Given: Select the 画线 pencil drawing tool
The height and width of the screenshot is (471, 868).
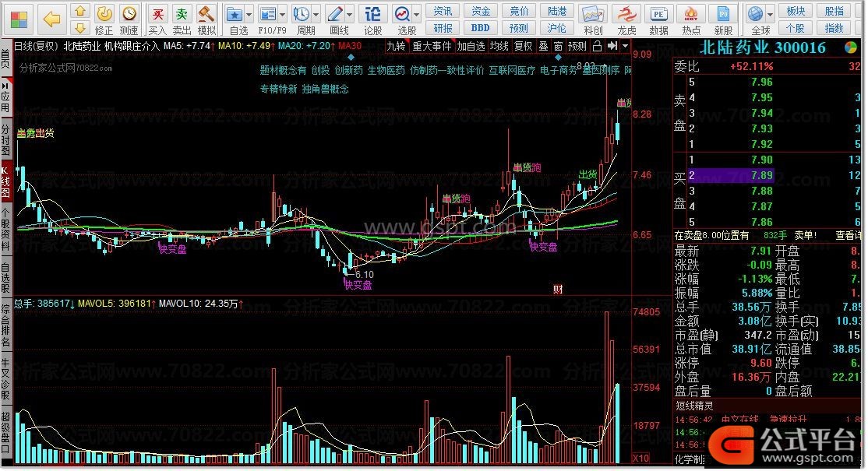Looking at the screenshot, I should pyautogui.click(x=335, y=14).
